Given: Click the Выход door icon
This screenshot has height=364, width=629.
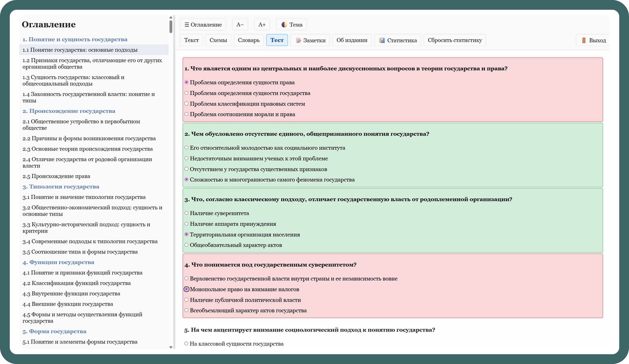Looking at the screenshot, I should [584, 40].
